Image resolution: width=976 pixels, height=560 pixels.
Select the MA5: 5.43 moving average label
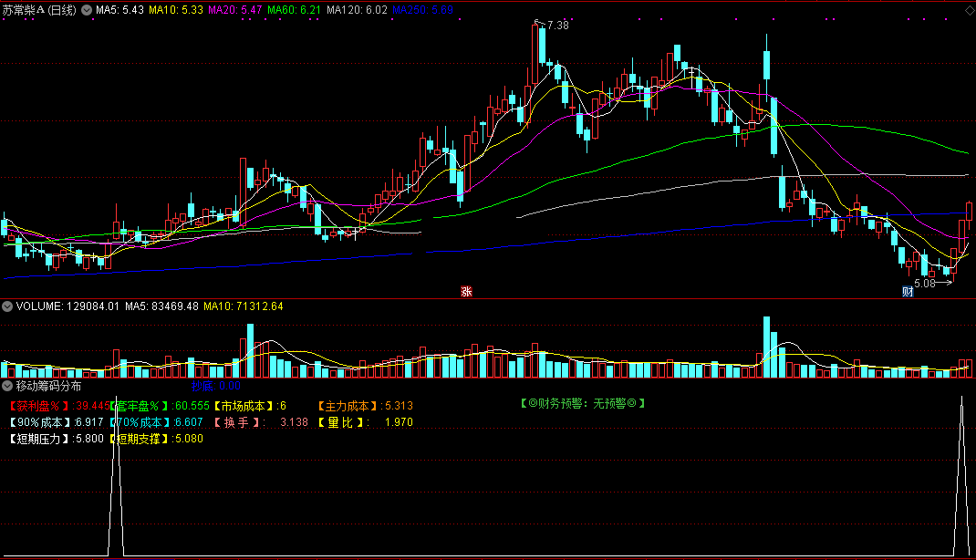120,10
